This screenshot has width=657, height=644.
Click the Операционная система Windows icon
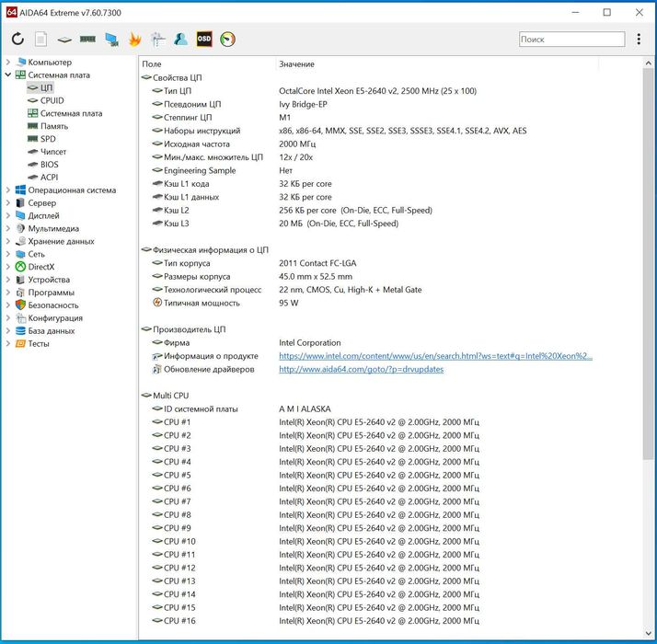pos(20,190)
